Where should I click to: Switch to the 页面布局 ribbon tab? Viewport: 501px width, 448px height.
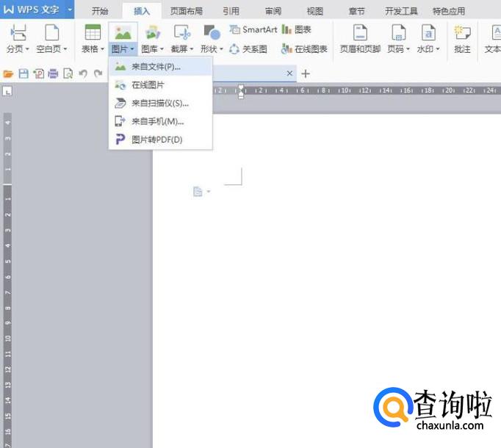(x=187, y=11)
